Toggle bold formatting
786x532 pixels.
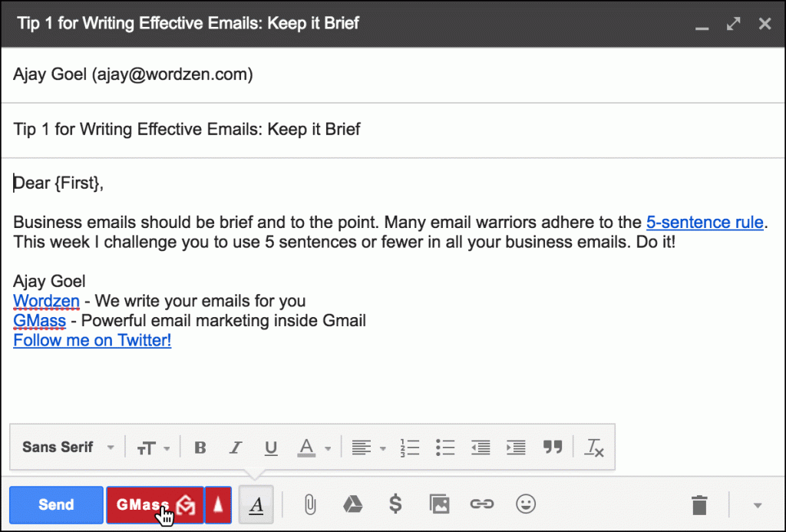[200, 447]
